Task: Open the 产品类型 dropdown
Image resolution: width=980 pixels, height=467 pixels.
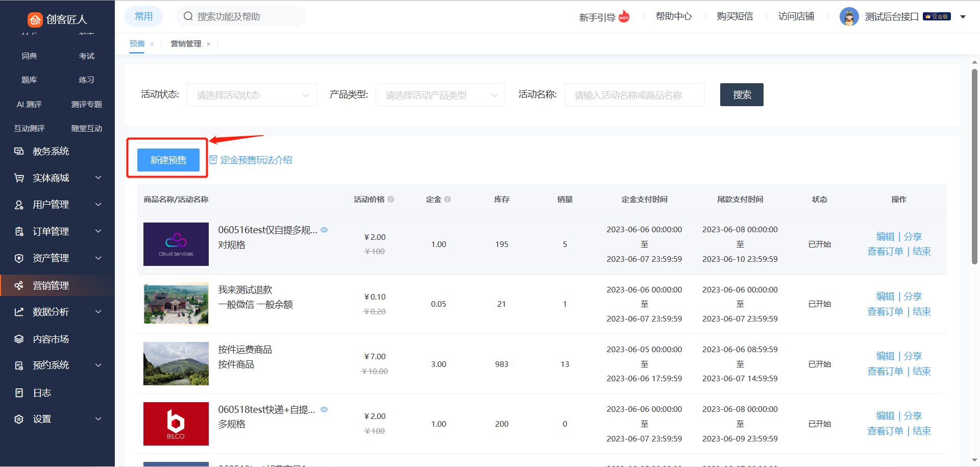Action: 440,95
